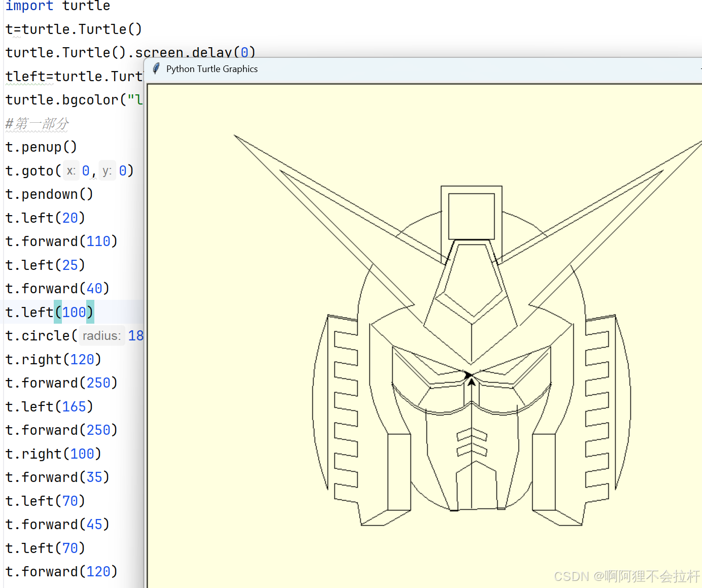This screenshot has width=702, height=588.
Task: Click the 't.forward(35)' code line
Action: [x=57, y=477]
